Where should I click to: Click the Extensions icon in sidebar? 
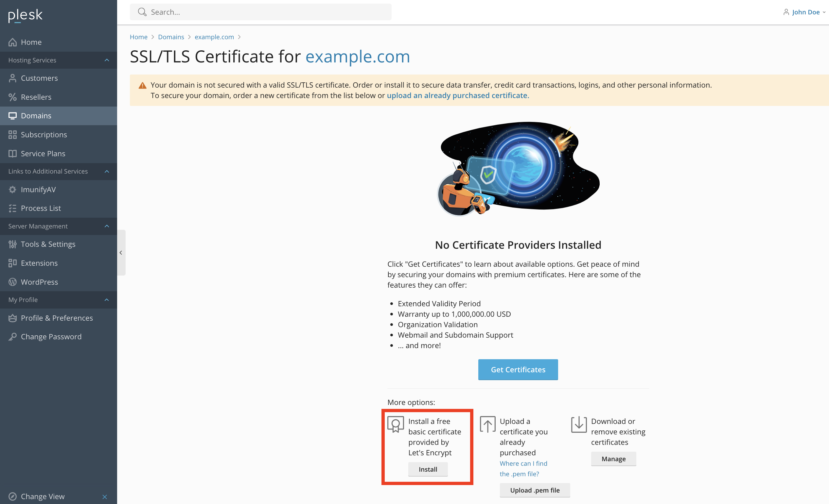(x=14, y=263)
